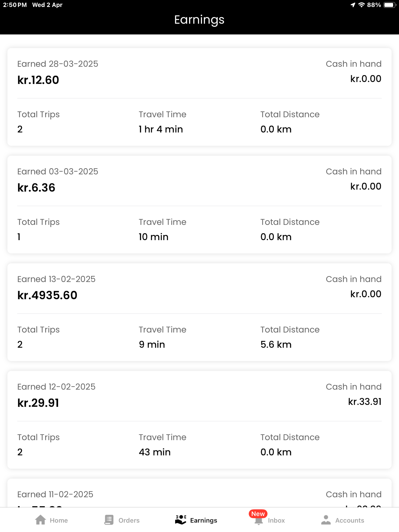
Task: Switch to the Orders tab label
Action: 129,521
